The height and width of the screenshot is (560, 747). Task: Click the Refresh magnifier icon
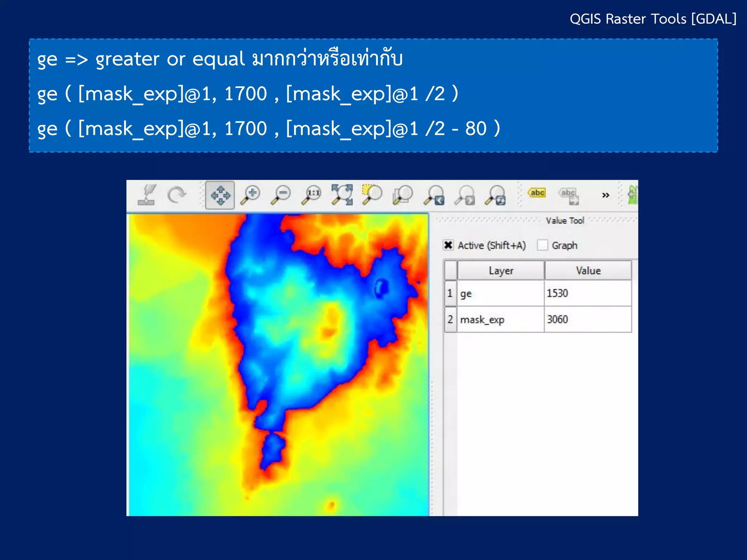coord(495,195)
